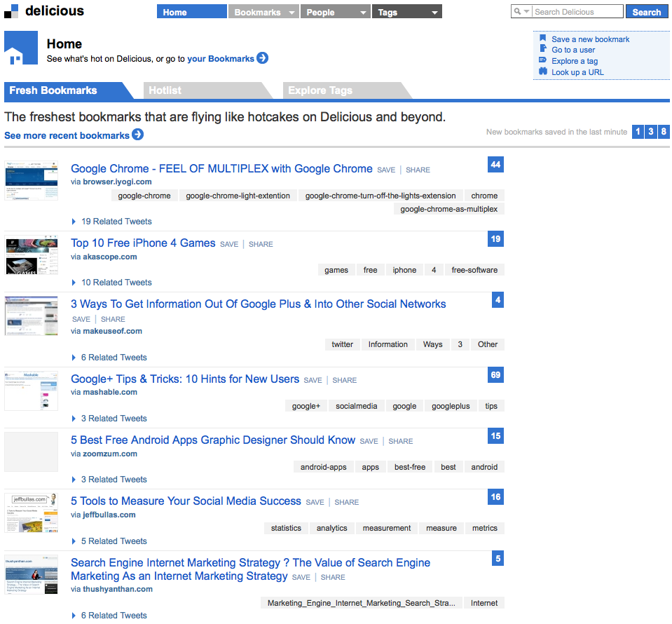The width and height of the screenshot is (672, 624).
Task: Click the Search button
Action: tap(647, 12)
